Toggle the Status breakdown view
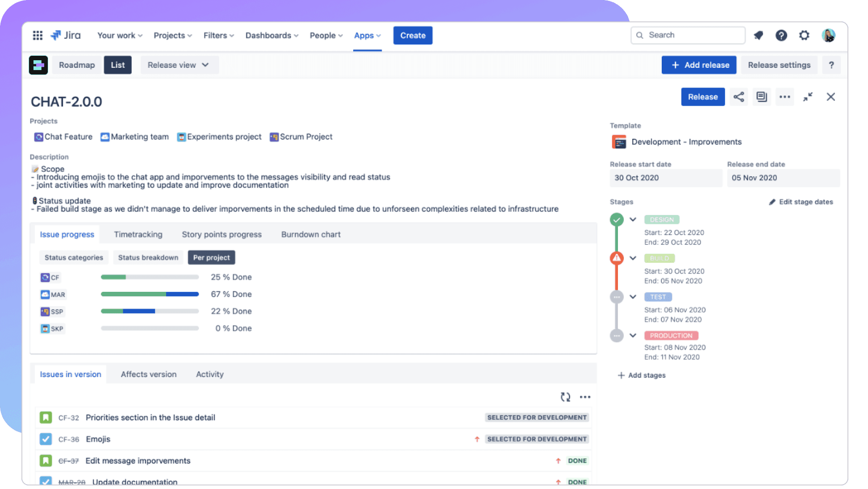This screenshot has width=868, height=489. [148, 257]
